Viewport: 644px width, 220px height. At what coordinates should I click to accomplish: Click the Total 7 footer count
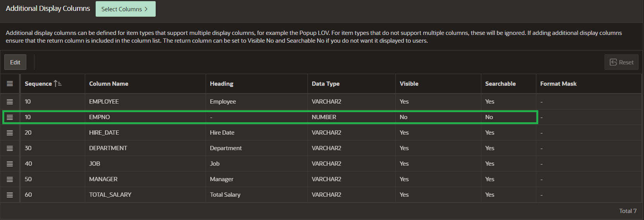pyautogui.click(x=628, y=211)
